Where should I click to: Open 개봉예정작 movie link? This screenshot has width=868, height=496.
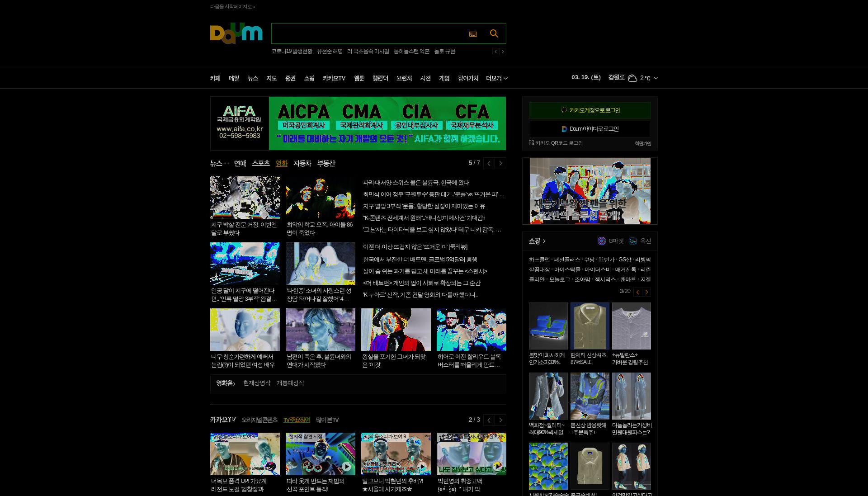coord(290,383)
